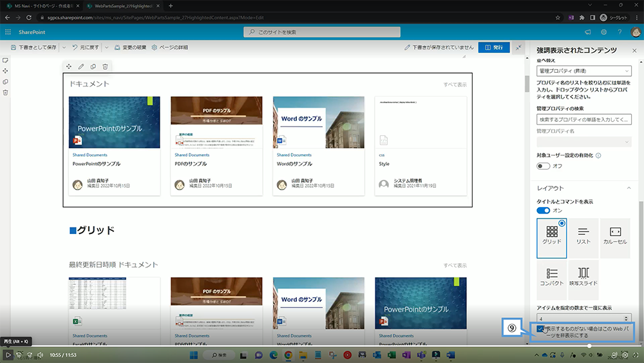Select the 映写スライド layout option
This screenshot has width=644, height=363.
click(x=583, y=279)
